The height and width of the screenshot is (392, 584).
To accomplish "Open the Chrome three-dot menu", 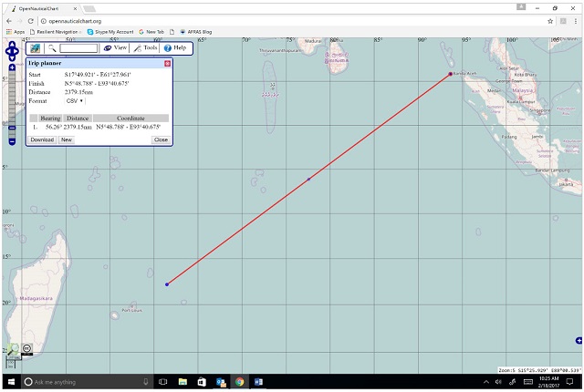I will [576, 21].
